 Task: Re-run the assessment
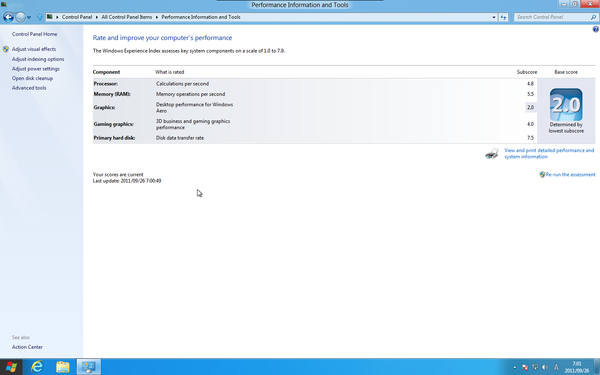point(570,174)
